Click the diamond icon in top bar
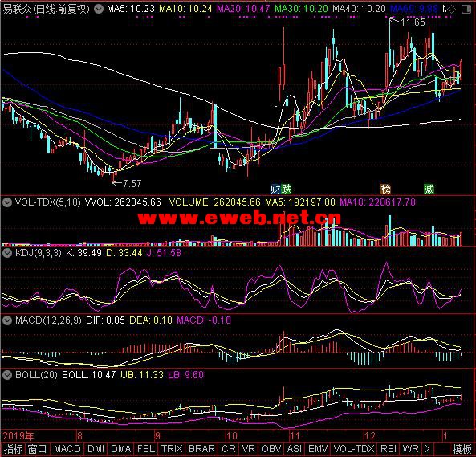 (452, 10)
